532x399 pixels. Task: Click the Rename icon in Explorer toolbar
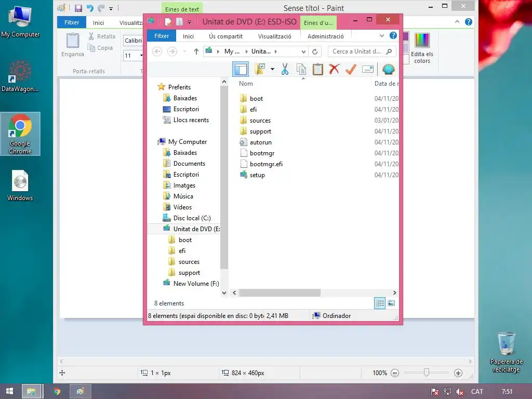click(368, 69)
